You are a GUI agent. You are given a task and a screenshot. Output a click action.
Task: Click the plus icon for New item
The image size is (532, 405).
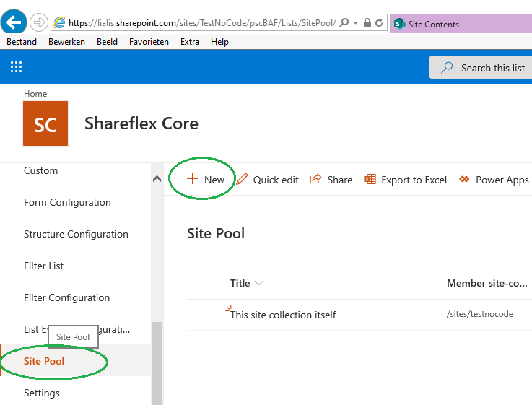tap(192, 179)
